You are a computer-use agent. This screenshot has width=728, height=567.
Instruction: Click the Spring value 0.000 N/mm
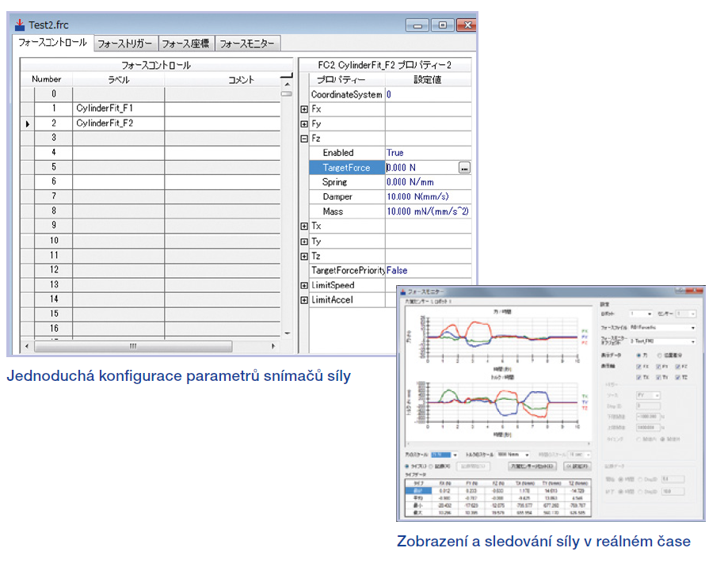pyautogui.click(x=428, y=182)
